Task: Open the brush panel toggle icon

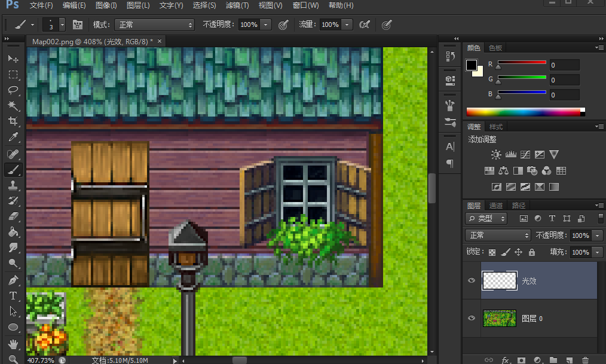Action: pyautogui.click(x=78, y=25)
